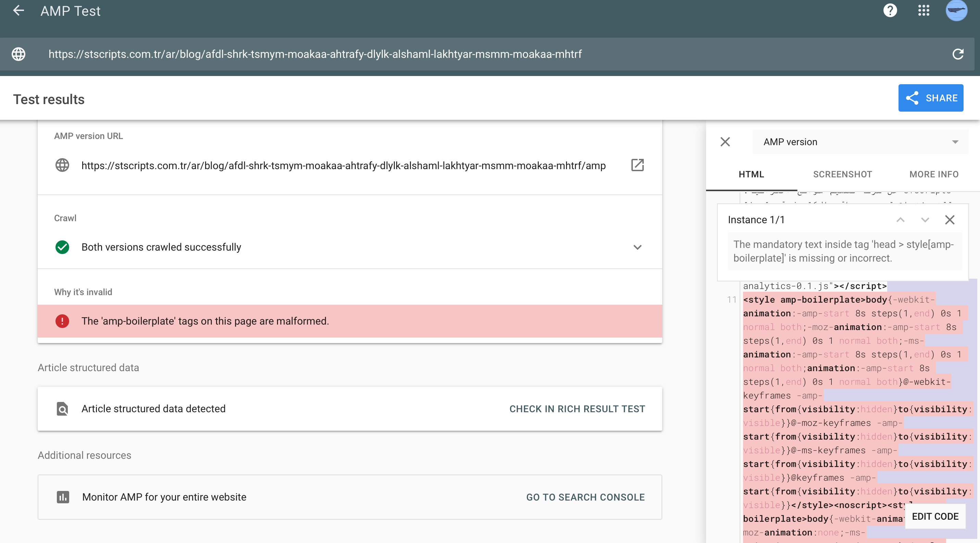The height and width of the screenshot is (543, 980).
Task: Click the 'Instance 1/1' label
Action: coord(756,220)
